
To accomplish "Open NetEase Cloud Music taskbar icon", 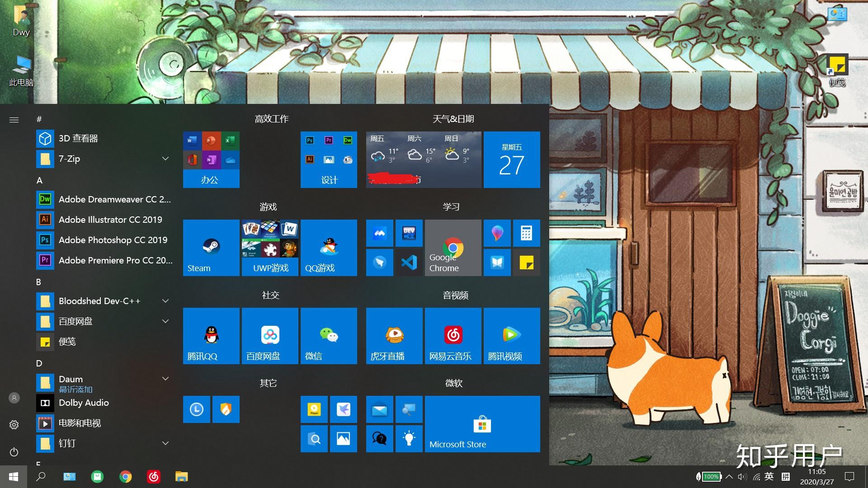I will pyautogui.click(x=154, y=477).
